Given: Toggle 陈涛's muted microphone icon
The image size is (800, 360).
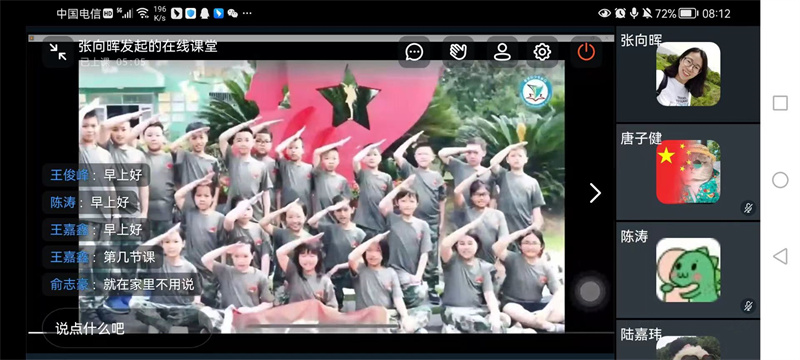Looking at the screenshot, I should [748, 306].
